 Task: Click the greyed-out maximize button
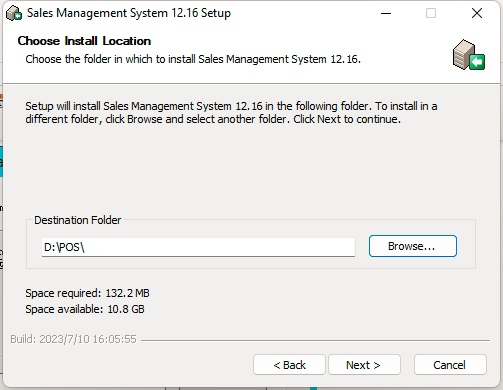click(x=431, y=13)
